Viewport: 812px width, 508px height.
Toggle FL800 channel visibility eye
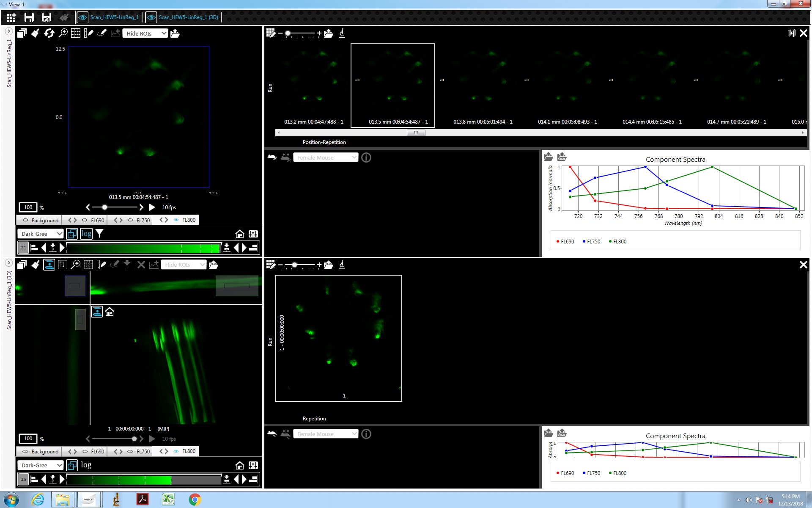point(177,220)
